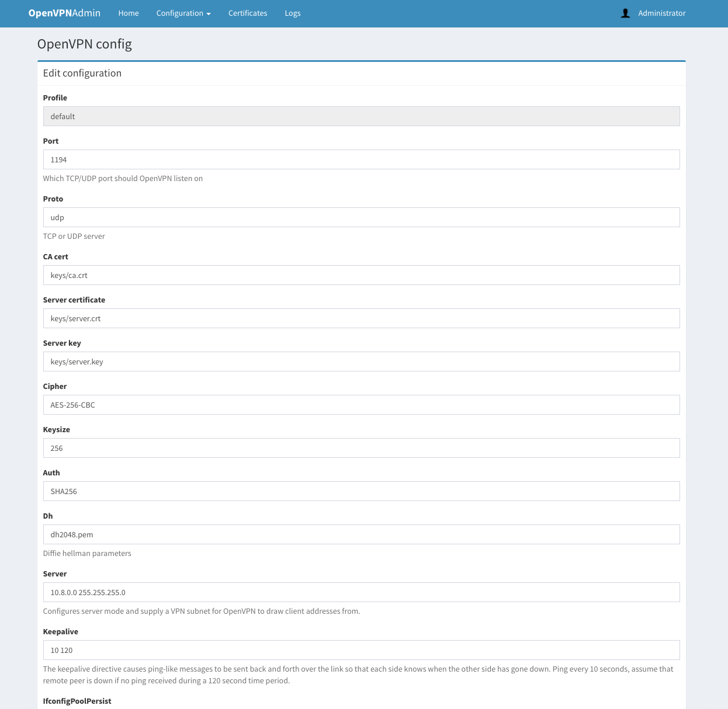
Task: Click the Keepalive field label
Action: pyautogui.click(x=60, y=632)
